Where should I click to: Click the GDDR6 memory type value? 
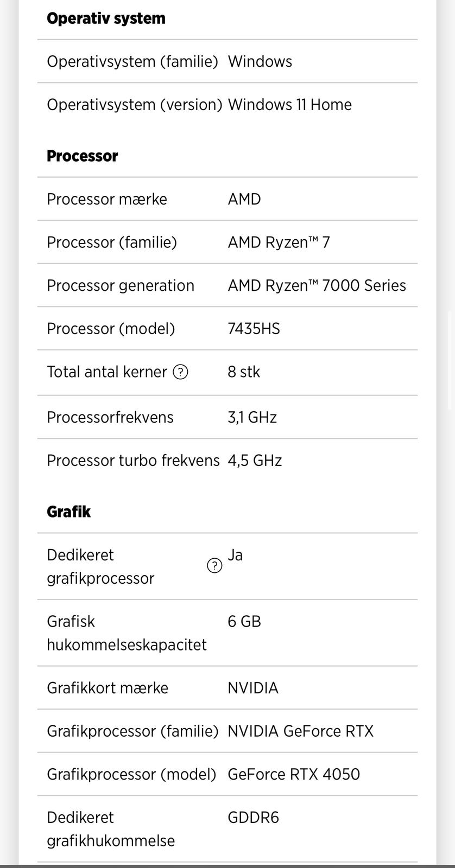[253, 818]
